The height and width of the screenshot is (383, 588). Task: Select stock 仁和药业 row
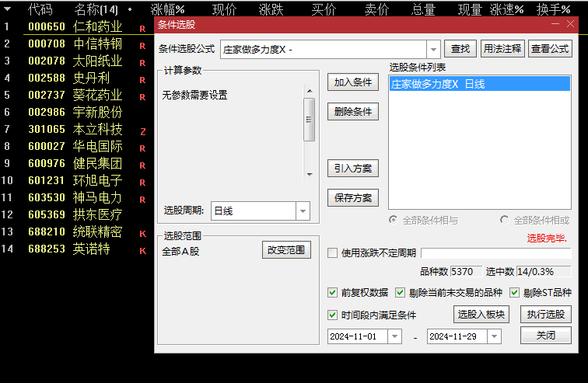click(x=77, y=26)
